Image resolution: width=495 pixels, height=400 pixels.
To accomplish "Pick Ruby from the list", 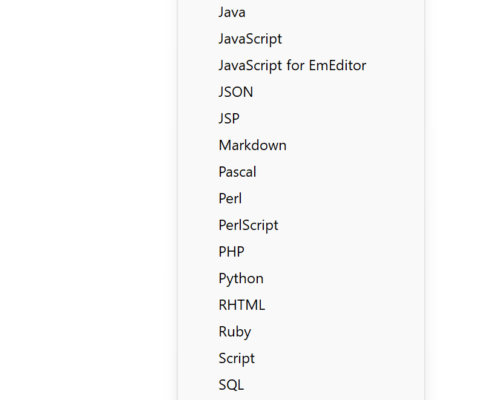I will point(301,332).
